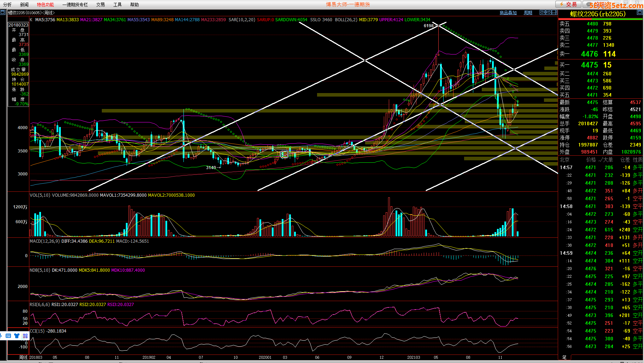Screen dimensions: 644x363
Task: Click the floating toolbar four-squares icon
Action: tap(25, 336)
